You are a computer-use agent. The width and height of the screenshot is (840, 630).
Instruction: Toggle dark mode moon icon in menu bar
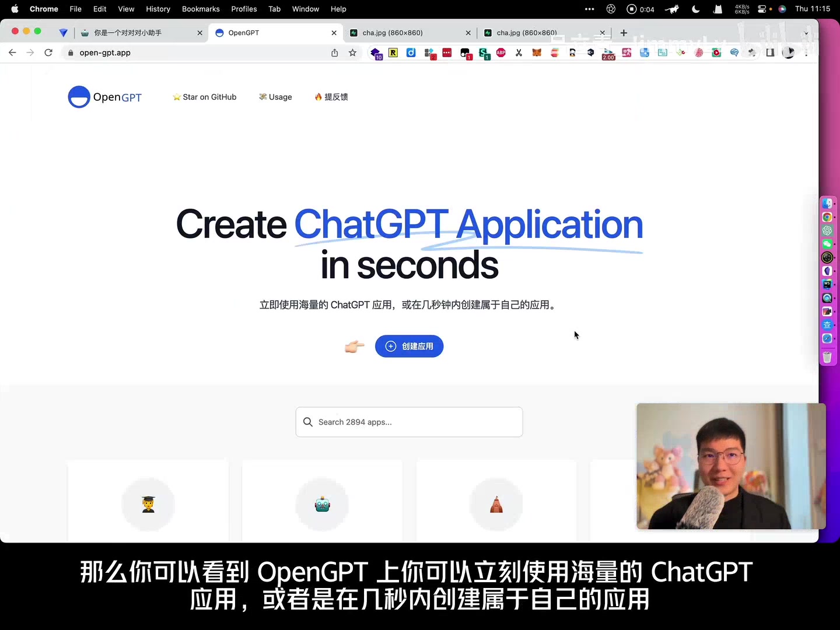[696, 9]
